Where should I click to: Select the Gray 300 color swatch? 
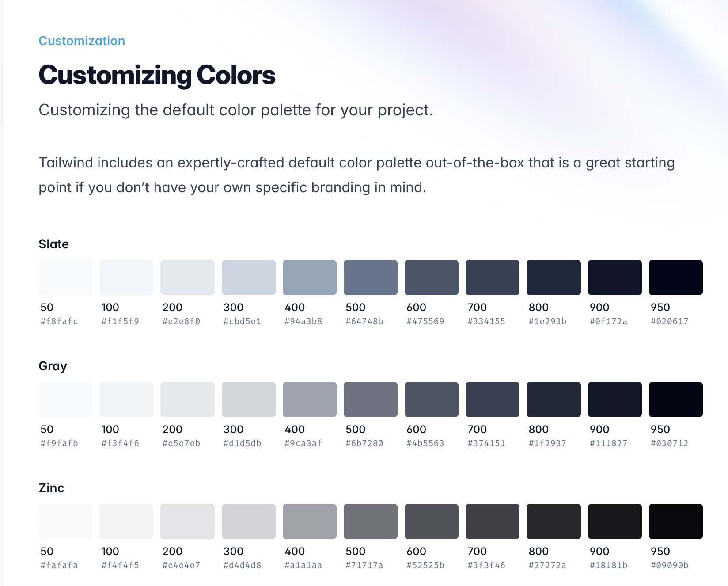tap(249, 400)
